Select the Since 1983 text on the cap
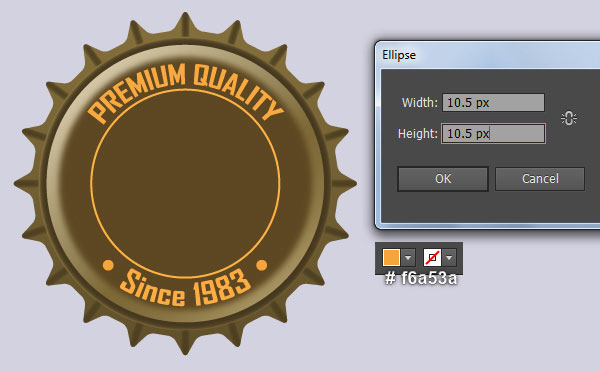The image size is (600, 372). point(186,288)
